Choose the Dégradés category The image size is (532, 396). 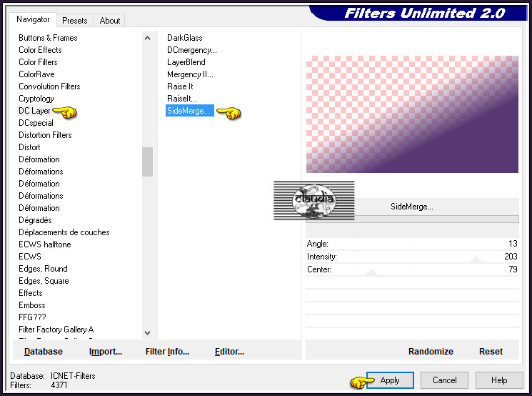pyautogui.click(x=35, y=220)
